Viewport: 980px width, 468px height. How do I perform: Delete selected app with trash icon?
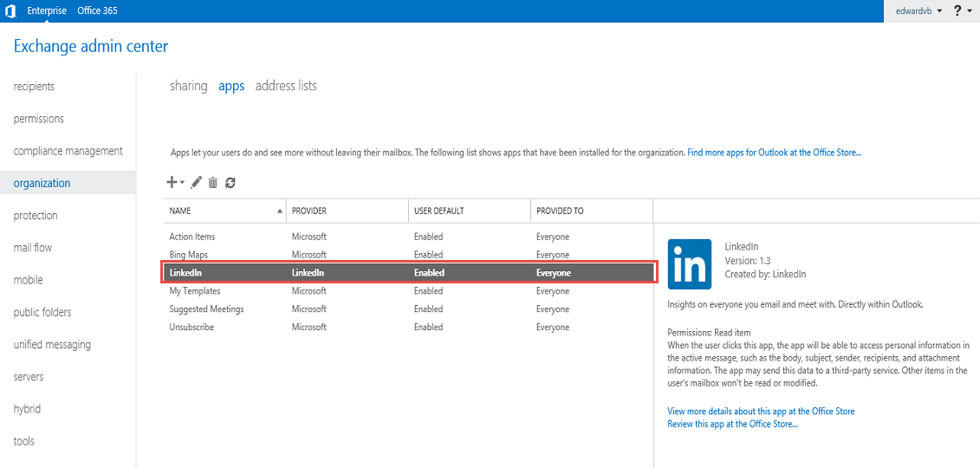(213, 183)
